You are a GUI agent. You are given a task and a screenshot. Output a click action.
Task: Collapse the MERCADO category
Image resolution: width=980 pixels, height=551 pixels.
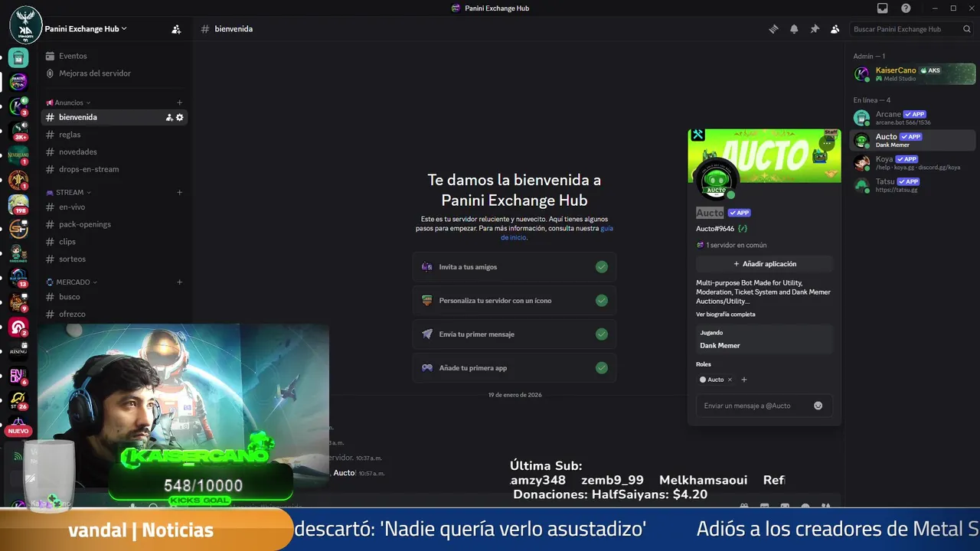72,282
